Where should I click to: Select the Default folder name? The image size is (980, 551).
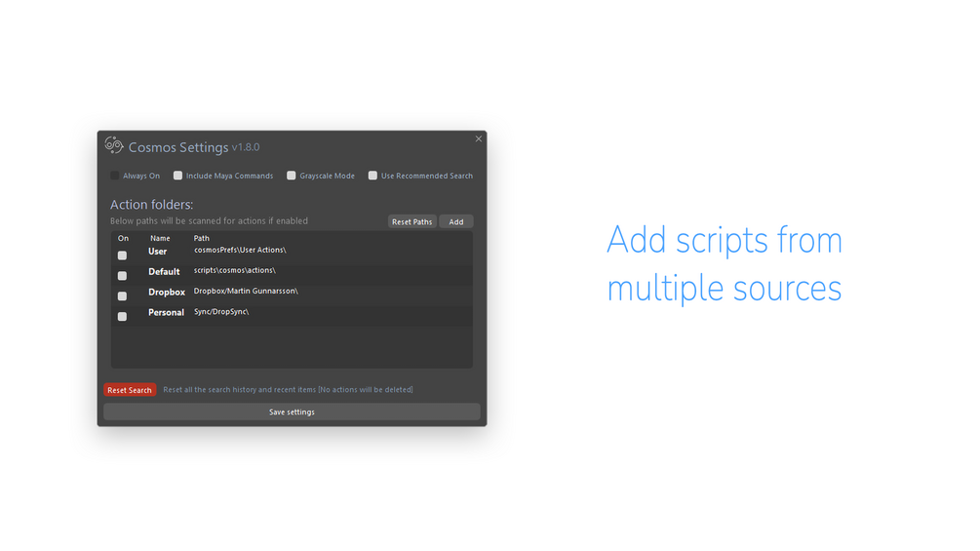[x=164, y=272]
